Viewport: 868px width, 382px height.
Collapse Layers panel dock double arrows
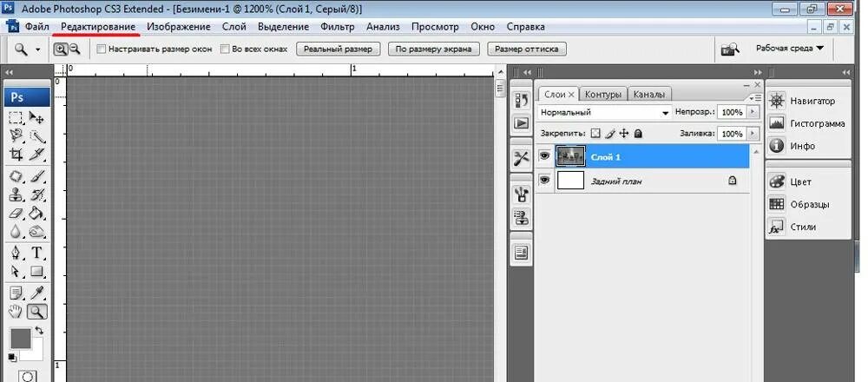[x=757, y=72]
